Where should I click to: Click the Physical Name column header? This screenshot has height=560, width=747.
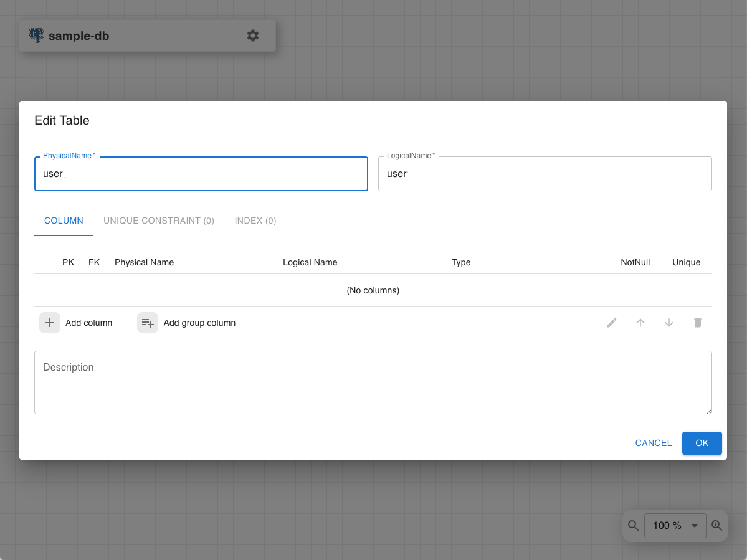click(144, 262)
